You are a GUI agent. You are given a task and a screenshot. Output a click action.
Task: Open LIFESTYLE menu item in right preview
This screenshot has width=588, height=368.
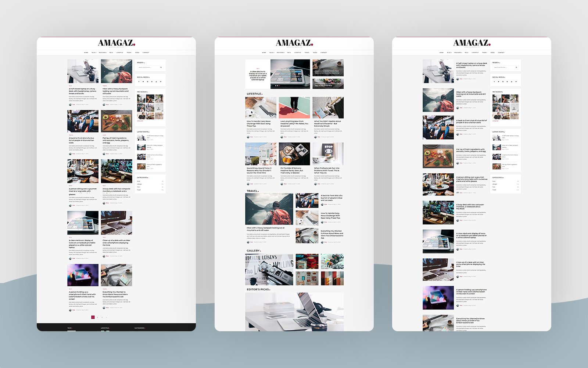(475, 53)
